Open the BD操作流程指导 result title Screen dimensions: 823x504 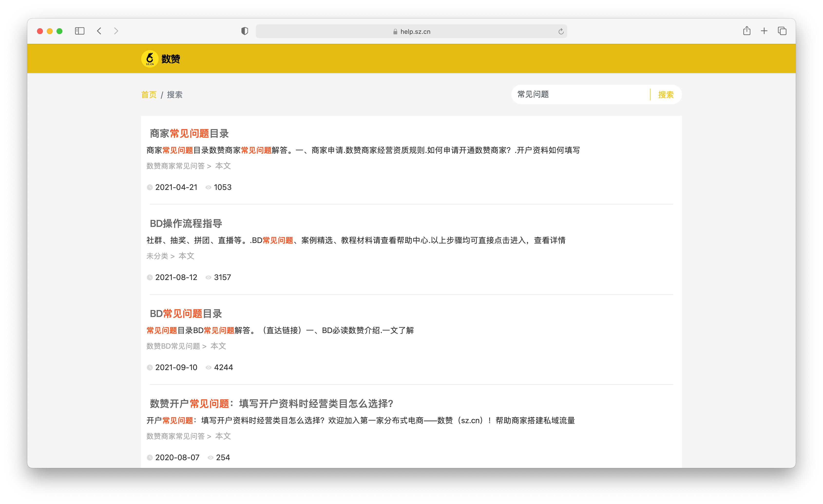(x=186, y=224)
